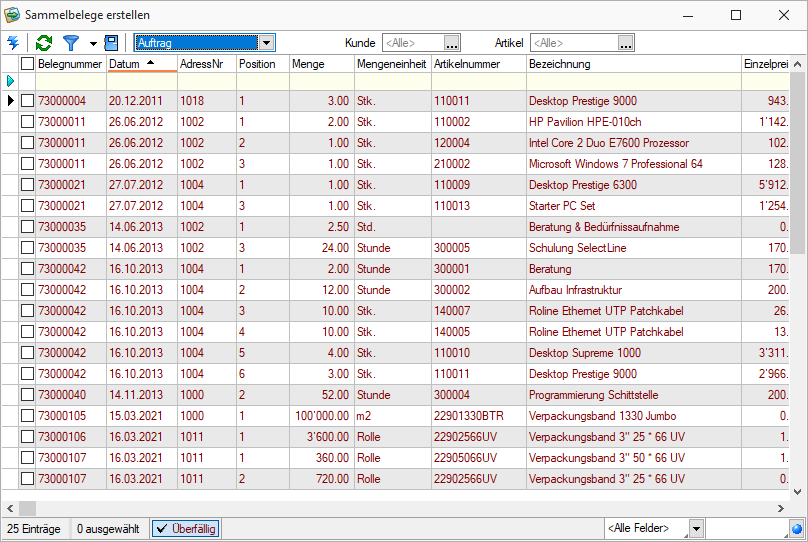Click Artikelnummer 22905066UV cell
808x542 pixels.
[x=479, y=458]
